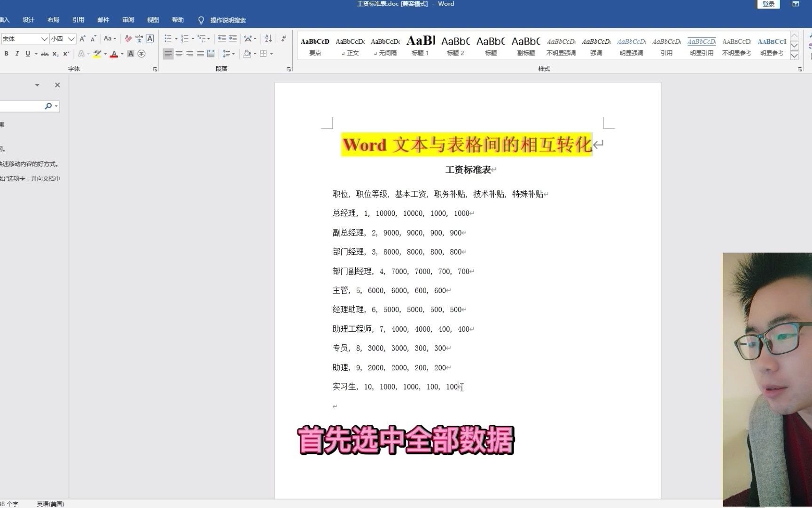Insert enclosed character circle icon
Viewport: 812px width, 508px height.
point(141,54)
